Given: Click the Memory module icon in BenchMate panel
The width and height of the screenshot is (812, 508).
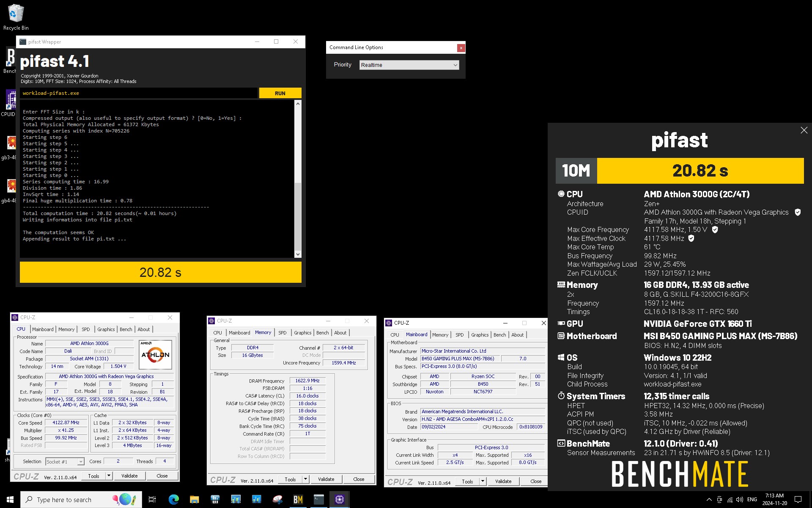Looking at the screenshot, I should [561, 284].
